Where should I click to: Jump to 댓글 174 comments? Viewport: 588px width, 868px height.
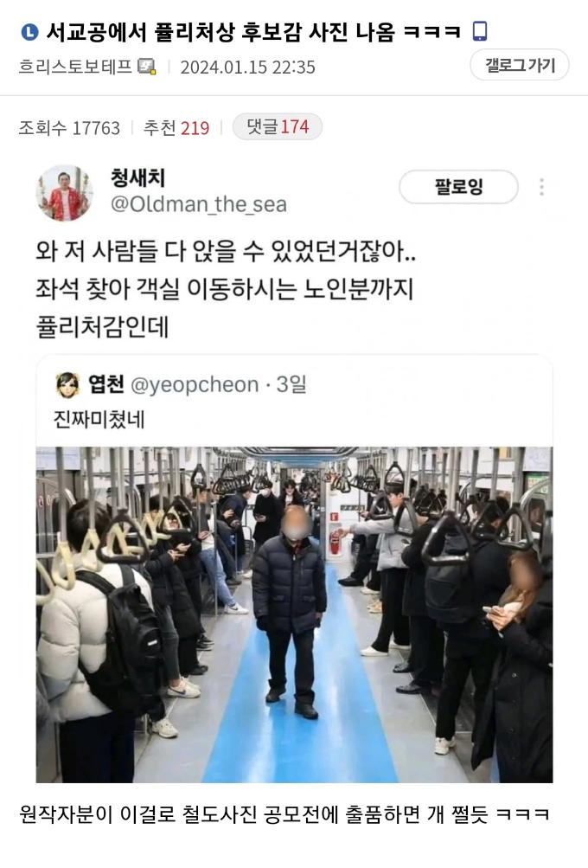[x=277, y=126]
